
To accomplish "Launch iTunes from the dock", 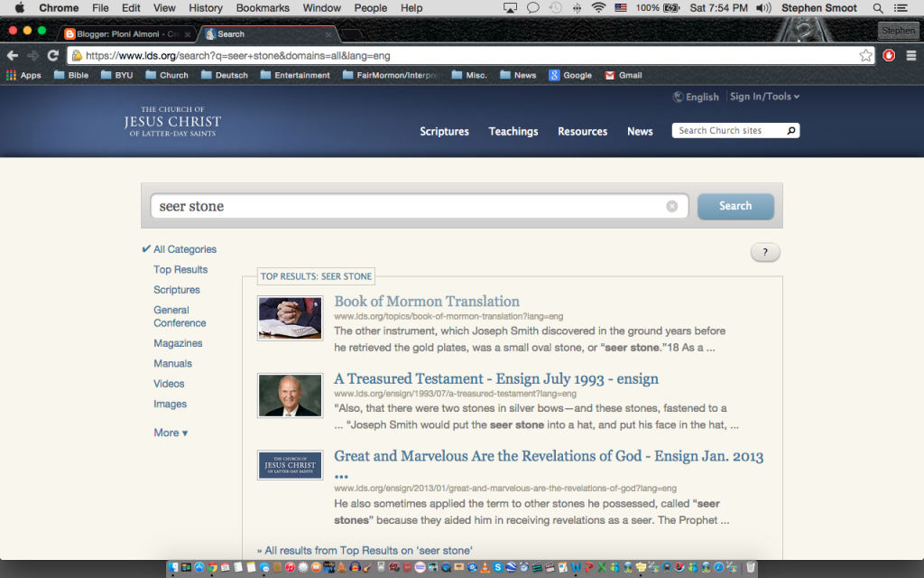I will (290, 567).
